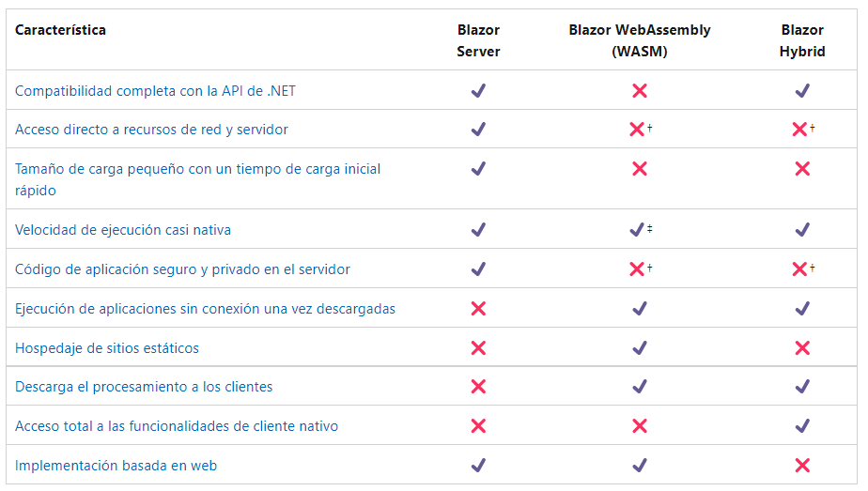Open 'Acceso directo a recursos de red y servidor' link
Screen dimensions: 868x491
pos(151,130)
